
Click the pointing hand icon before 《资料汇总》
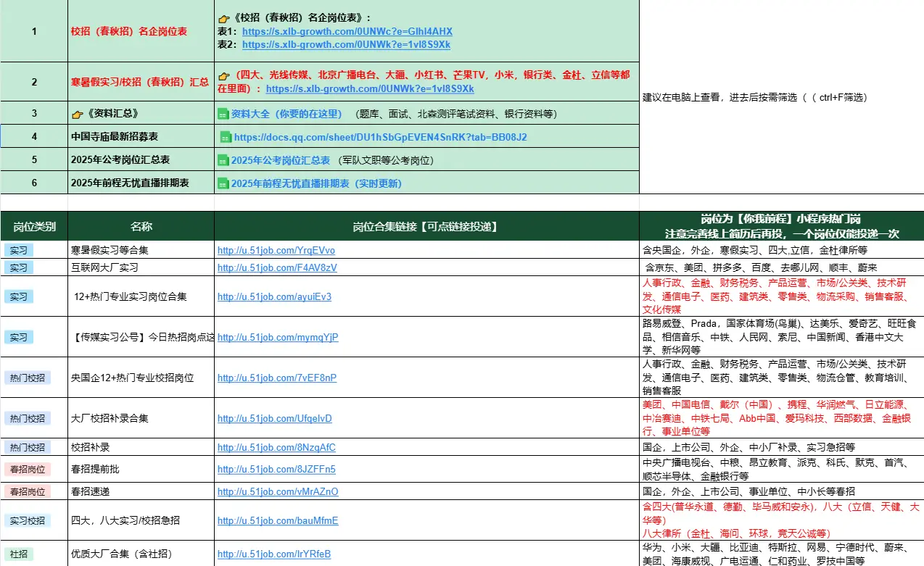pos(77,114)
